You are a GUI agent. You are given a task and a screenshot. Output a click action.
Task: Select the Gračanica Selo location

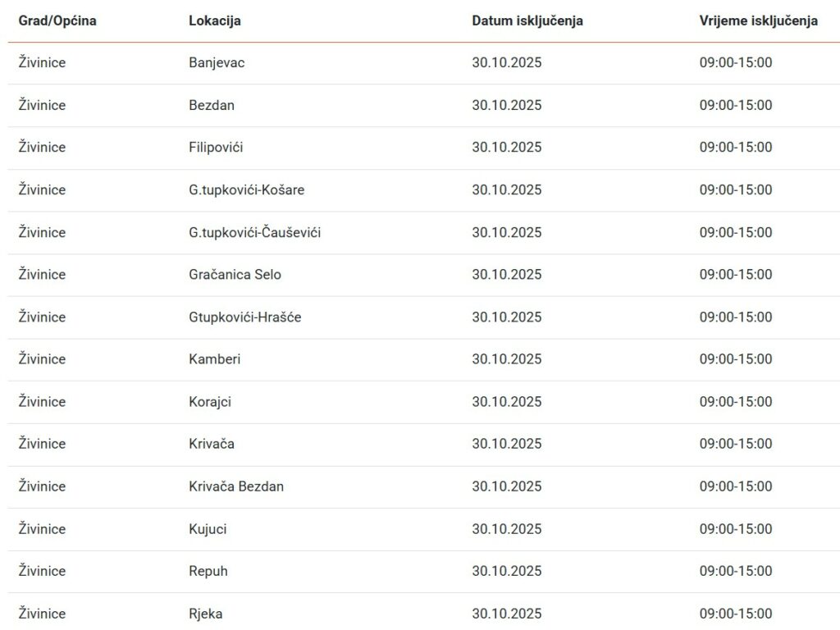(235, 275)
